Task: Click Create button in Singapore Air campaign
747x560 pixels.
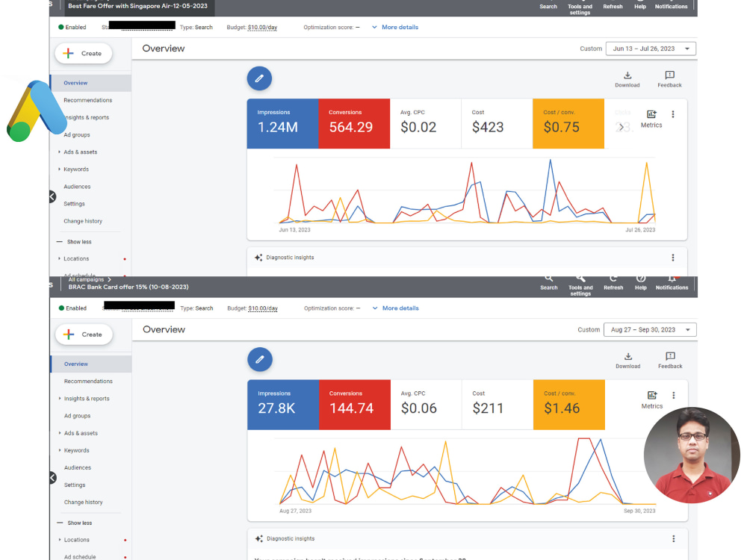Action: pyautogui.click(x=84, y=53)
